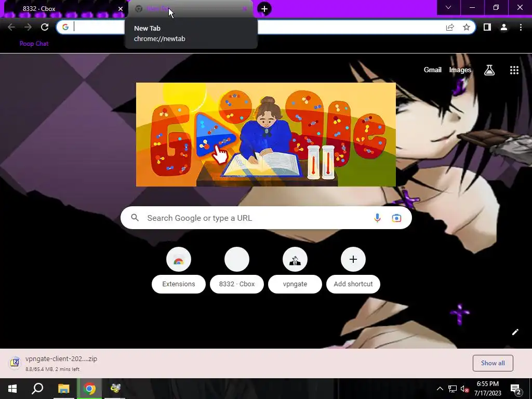The height and width of the screenshot is (399, 532).
Task: Start voice search with microphone icon
Action: (x=377, y=218)
